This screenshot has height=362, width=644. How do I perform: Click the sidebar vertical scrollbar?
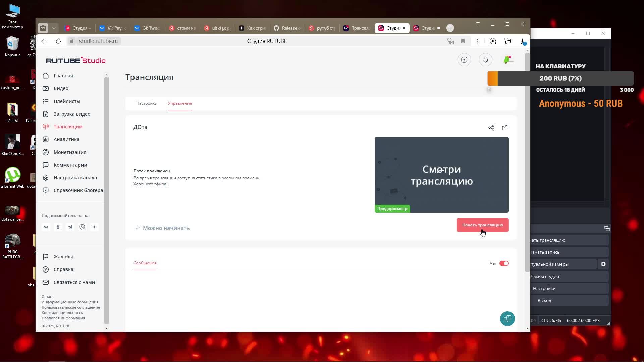coord(106,201)
